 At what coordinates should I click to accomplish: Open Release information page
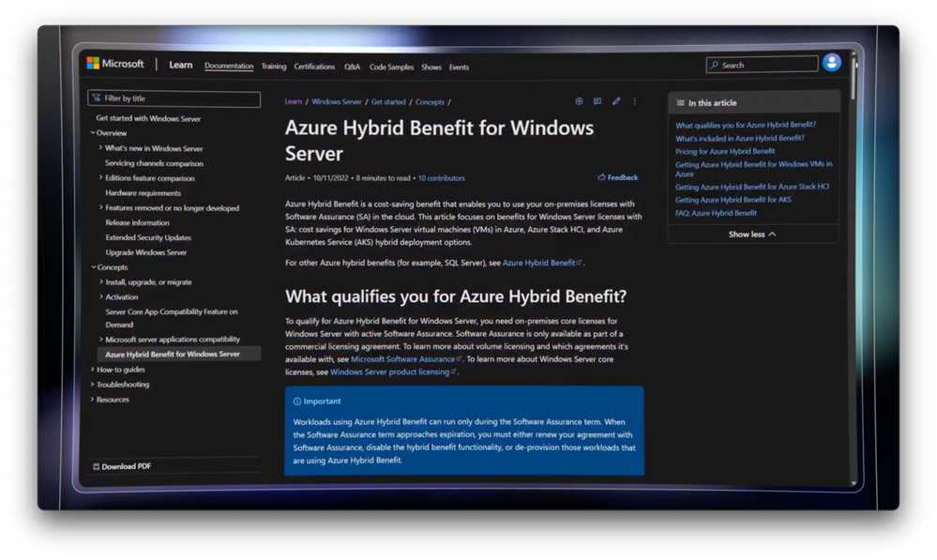[x=138, y=222]
